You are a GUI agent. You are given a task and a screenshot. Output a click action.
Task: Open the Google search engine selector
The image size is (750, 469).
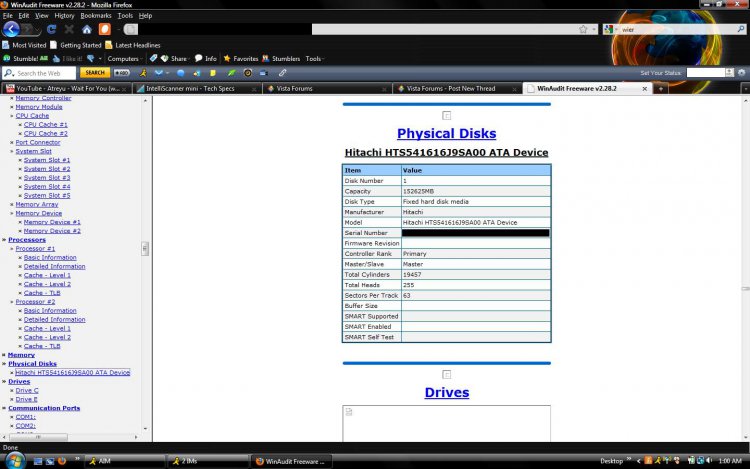611,29
